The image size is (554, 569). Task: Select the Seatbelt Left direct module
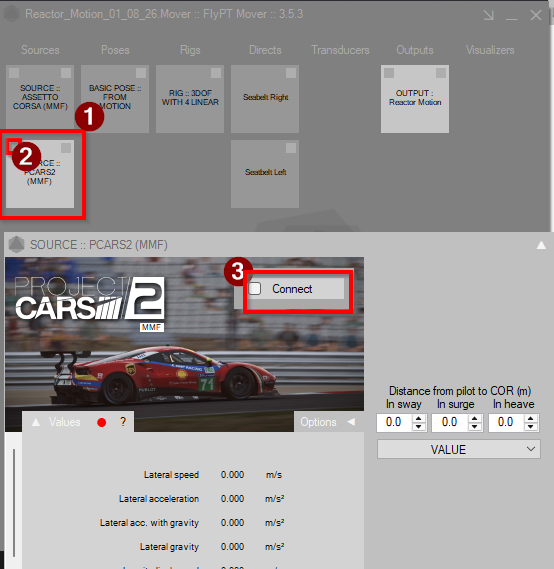[265, 174]
